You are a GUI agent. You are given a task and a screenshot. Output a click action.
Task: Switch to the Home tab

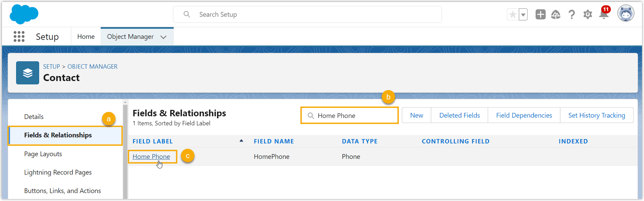[86, 37]
